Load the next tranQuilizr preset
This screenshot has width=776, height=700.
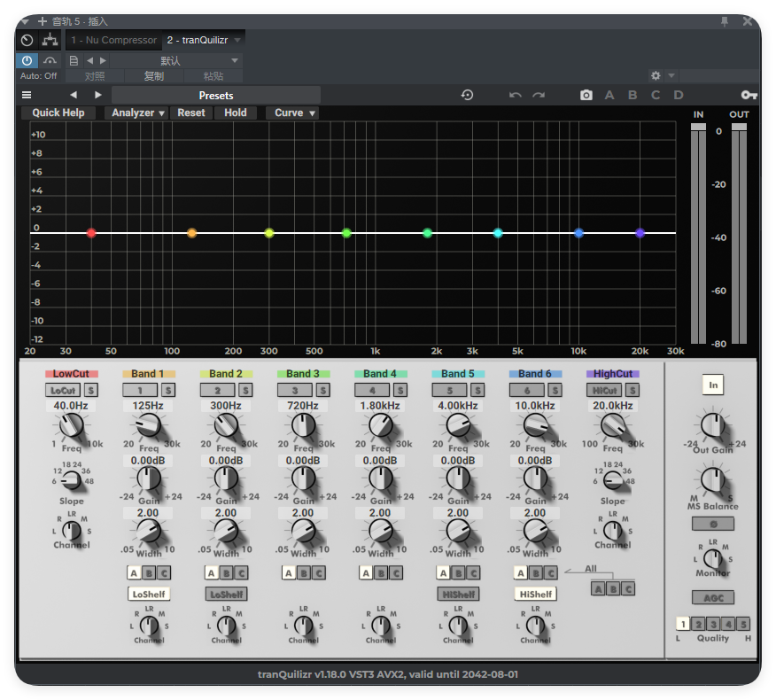98,95
